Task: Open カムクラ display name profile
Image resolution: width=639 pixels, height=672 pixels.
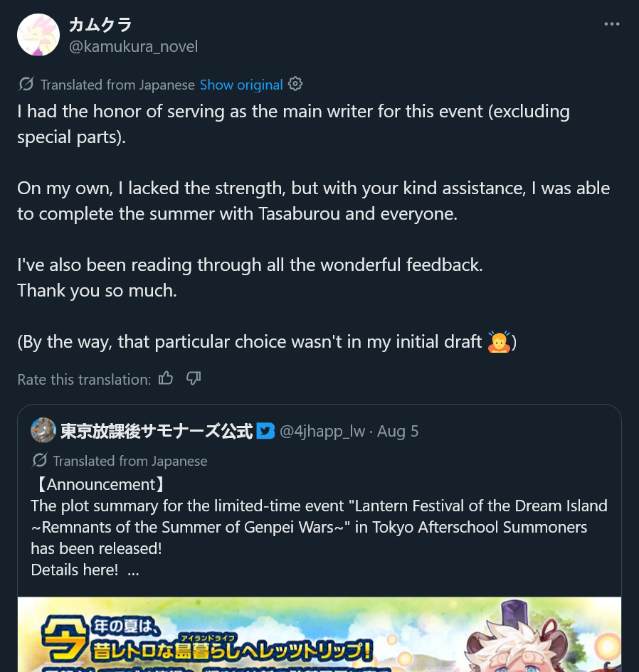Action: [x=100, y=25]
